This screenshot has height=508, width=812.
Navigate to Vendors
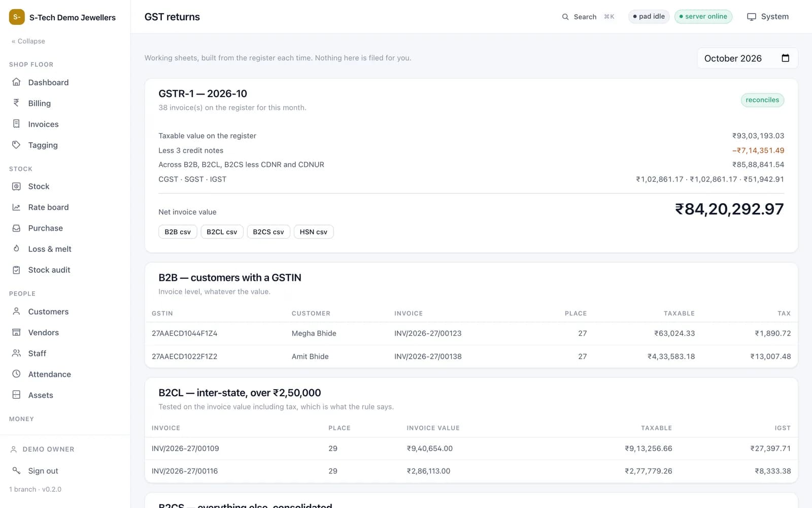coord(65,332)
